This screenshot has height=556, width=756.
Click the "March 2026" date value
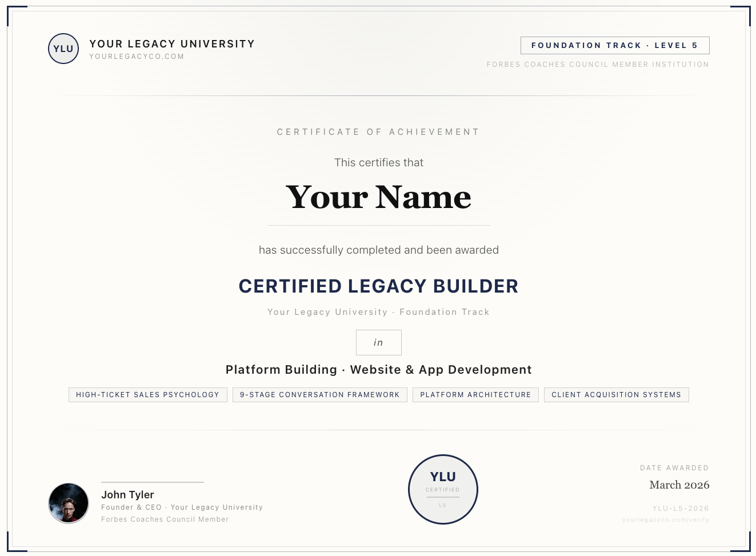[679, 485]
